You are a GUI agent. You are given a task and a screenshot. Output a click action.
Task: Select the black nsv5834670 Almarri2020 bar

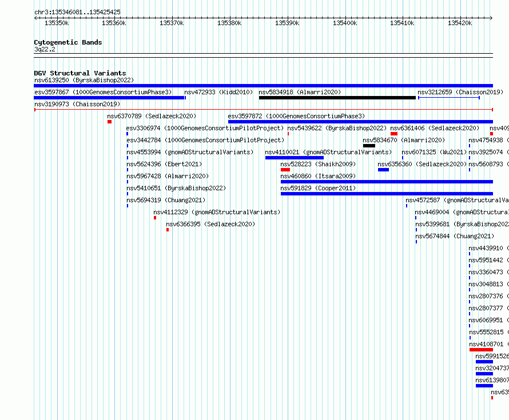pos(369,146)
